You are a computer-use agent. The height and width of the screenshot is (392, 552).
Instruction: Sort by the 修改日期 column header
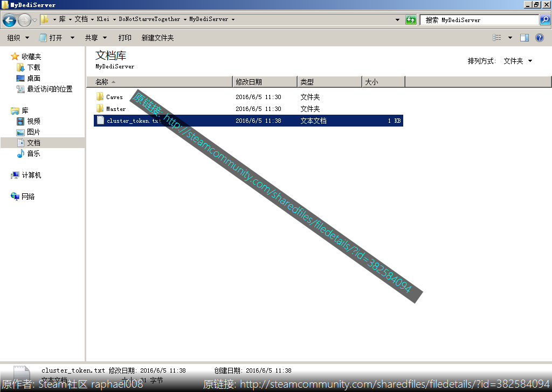click(265, 82)
